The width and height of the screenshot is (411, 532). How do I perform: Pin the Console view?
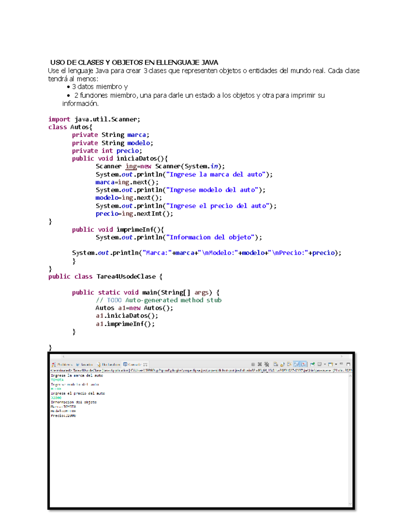(x=312, y=364)
